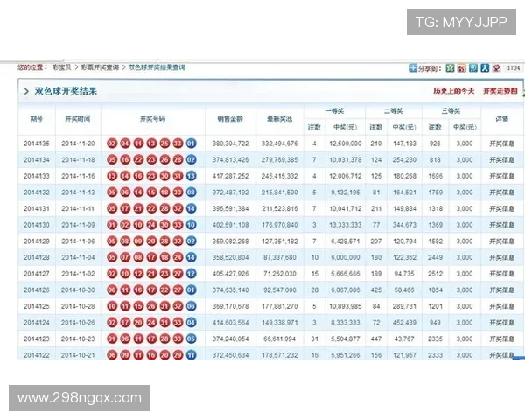Open 开奖信息 for issue 2014133
This screenshot has height=420, width=525.
coord(501,176)
